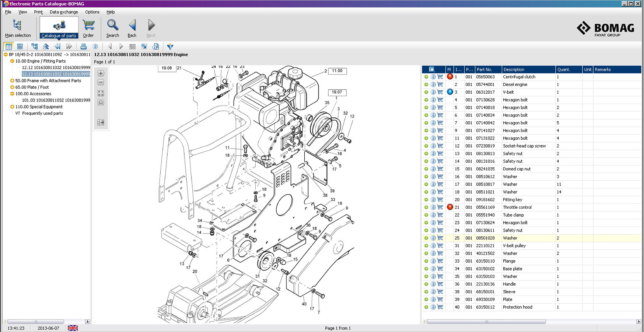This screenshot has width=644, height=332.
Task: Open the Data exchange menu
Action: coord(64,12)
